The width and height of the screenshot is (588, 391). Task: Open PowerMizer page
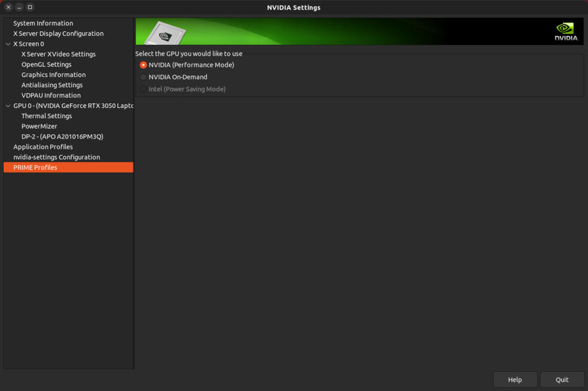(39, 126)
